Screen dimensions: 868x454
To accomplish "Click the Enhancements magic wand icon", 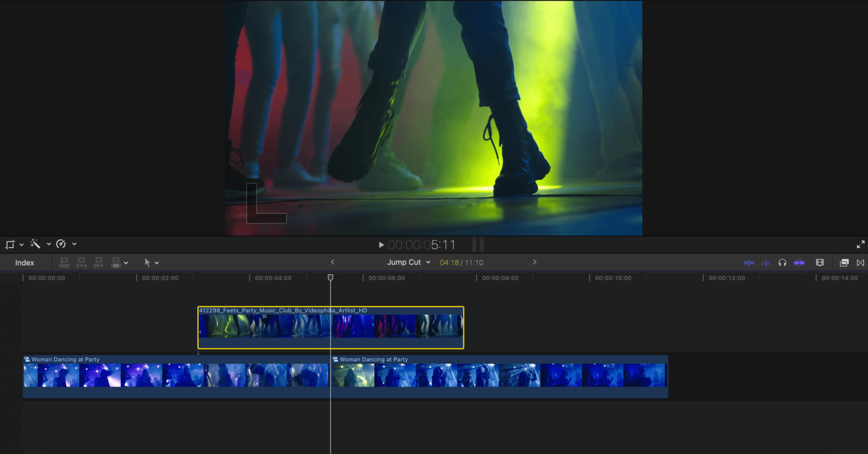I will 35,244.
